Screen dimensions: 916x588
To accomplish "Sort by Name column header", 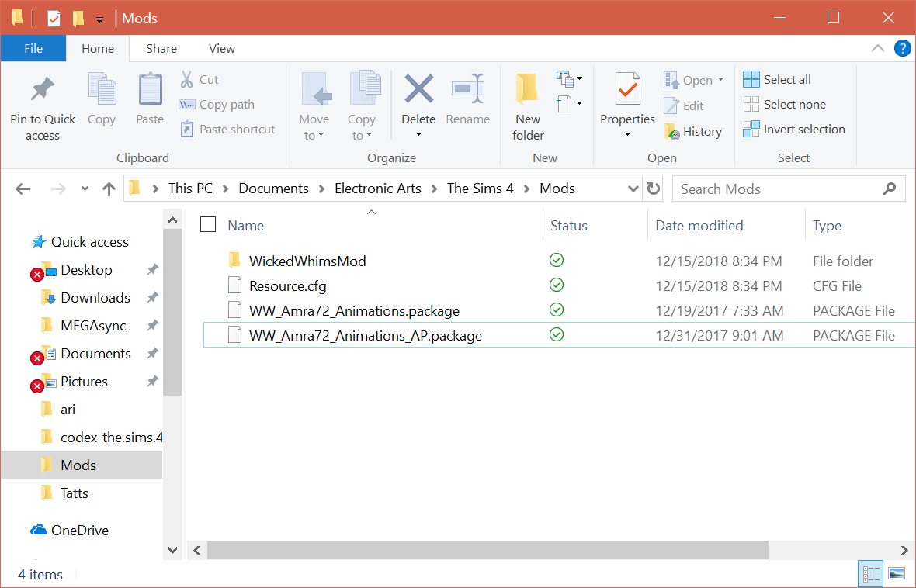I will [x=246, y=226].
